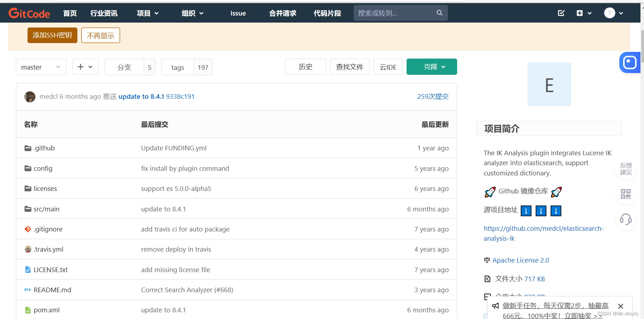This screenshot has width=644, height=319.
Task: Click the README.md markdown icon
Action: [x=28, y=290]
